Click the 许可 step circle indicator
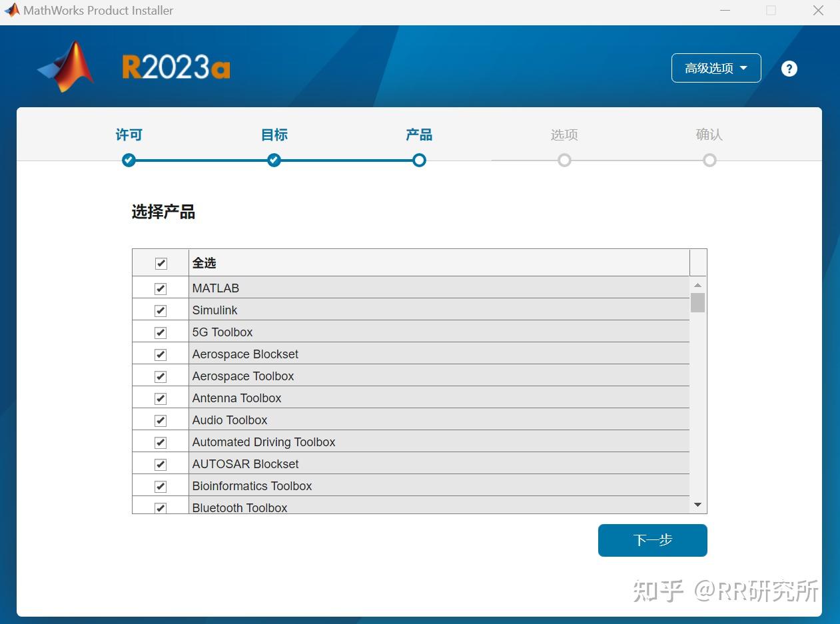 coord(129,160)
